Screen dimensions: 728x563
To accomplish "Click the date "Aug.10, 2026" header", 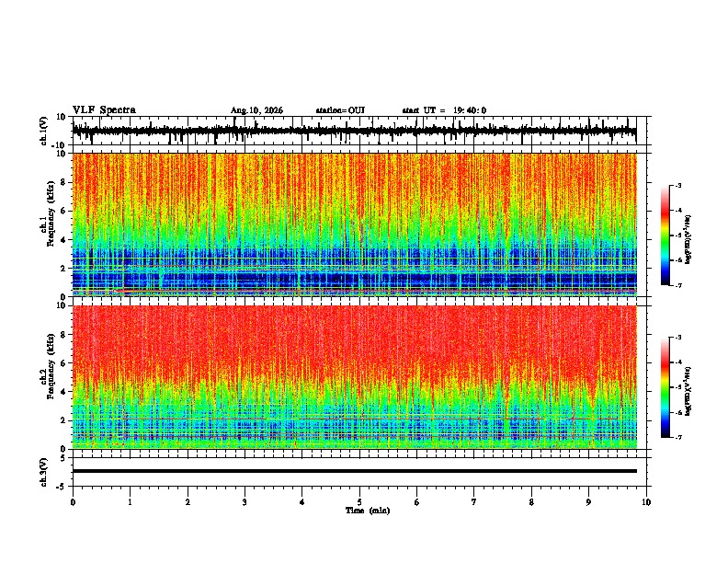I will [256, 110].
